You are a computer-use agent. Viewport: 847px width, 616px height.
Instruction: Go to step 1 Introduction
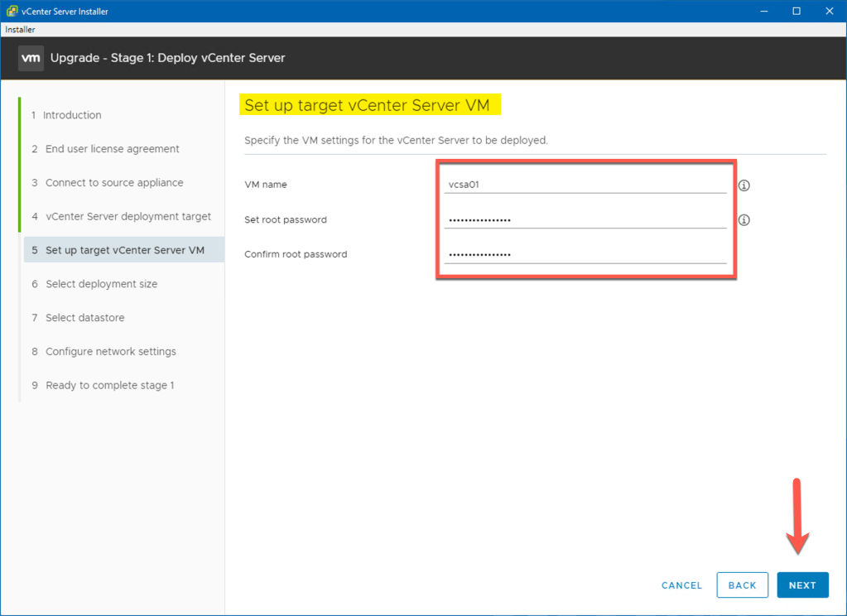pos(72,115)
